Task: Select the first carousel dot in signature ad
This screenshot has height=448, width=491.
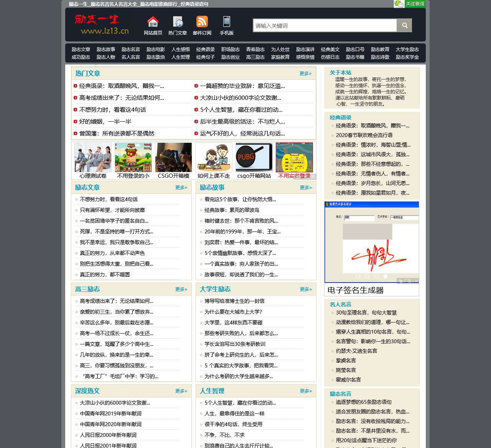Action: [358, 276]
